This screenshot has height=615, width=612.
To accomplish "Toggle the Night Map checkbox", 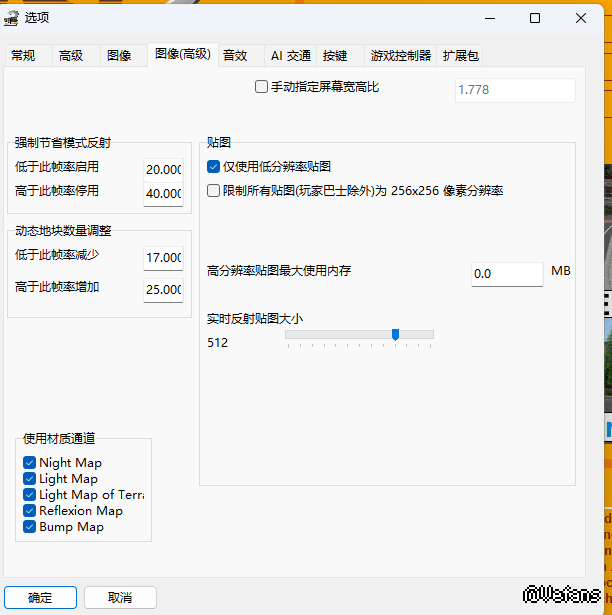I will tap(29, 463).
